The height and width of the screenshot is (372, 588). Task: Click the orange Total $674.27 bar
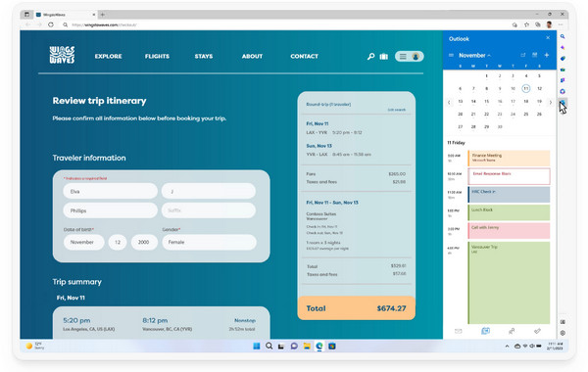pos(357,308)
